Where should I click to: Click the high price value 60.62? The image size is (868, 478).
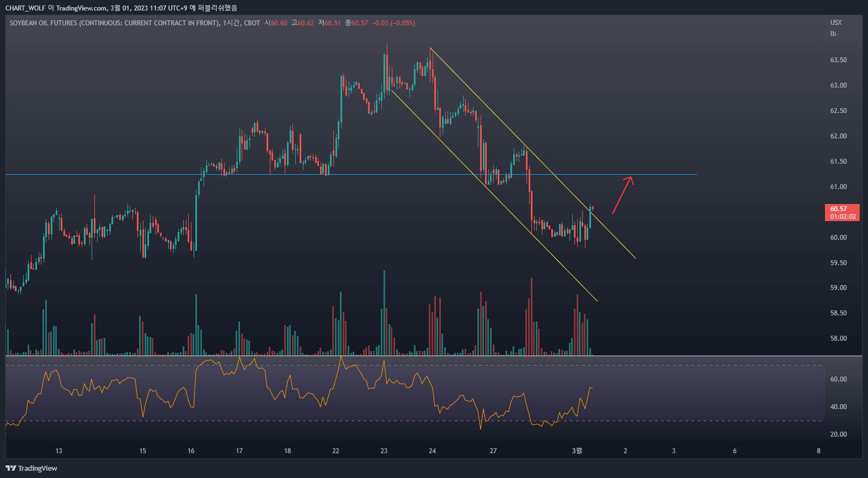pyautogui.click(x=306, y=23)
